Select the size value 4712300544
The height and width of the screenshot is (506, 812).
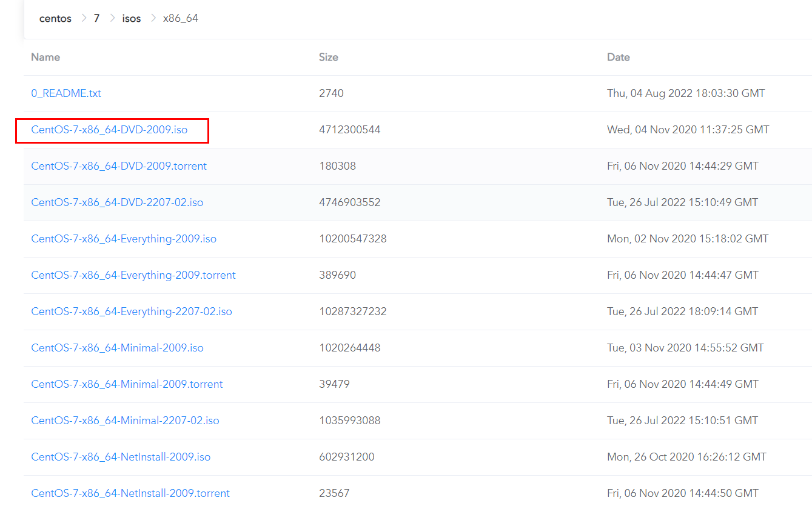[x=350, y=130]
